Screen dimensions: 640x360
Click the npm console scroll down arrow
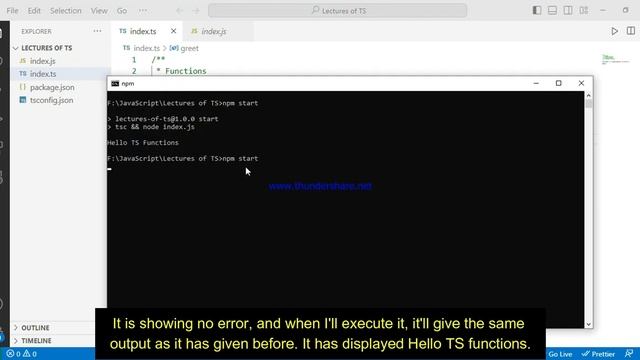click(x=589, y=324)
